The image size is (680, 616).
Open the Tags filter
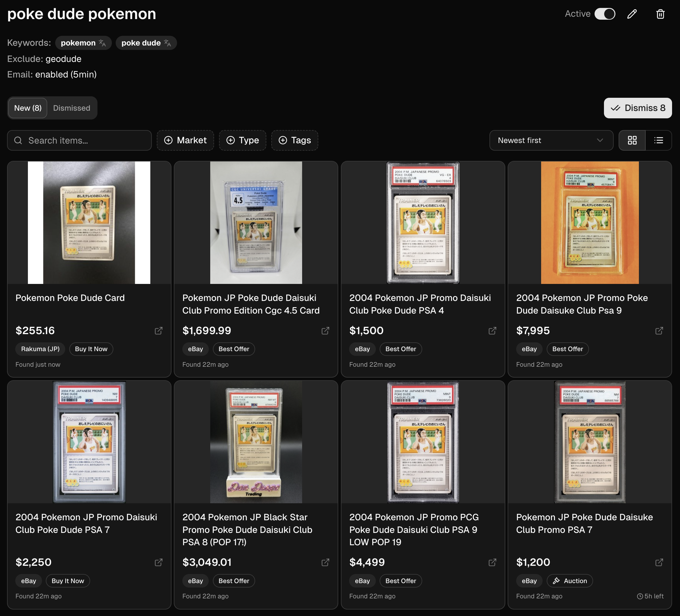pyautogui.click(x=295, y=140)
